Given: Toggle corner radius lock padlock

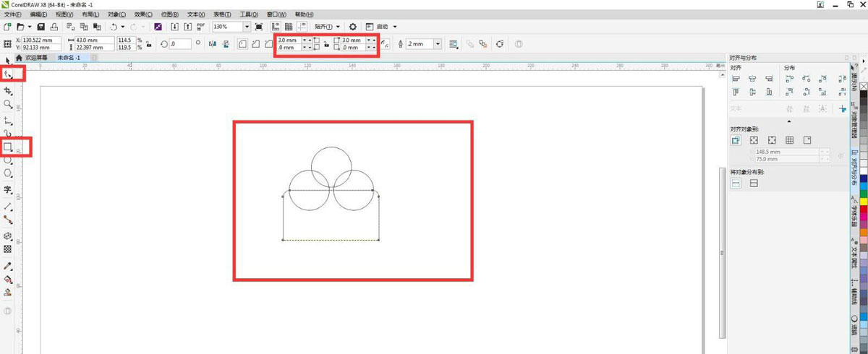Looking at the screenshot, I should [x=326, y=44].
